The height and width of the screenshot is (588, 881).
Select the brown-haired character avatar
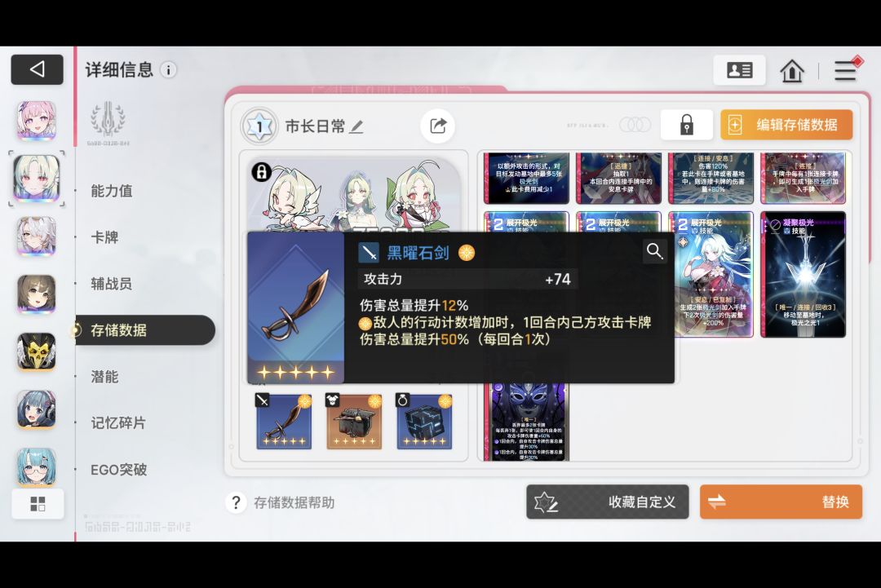[x=37, y=294]
